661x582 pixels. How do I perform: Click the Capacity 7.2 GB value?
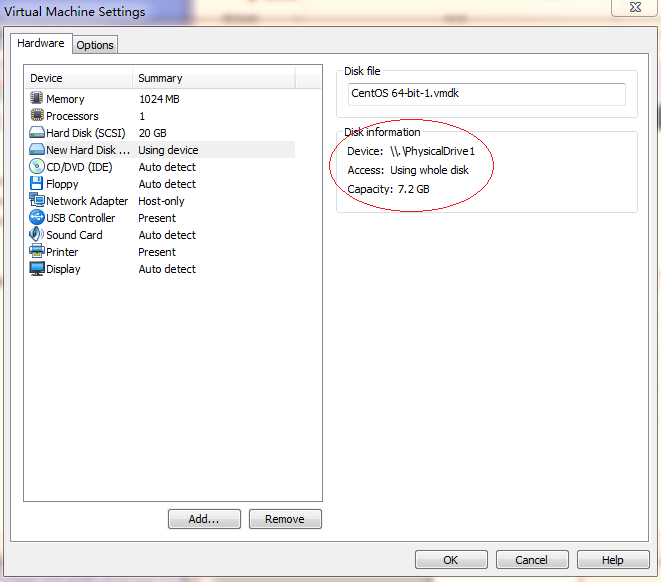click(x=414, y=189)
